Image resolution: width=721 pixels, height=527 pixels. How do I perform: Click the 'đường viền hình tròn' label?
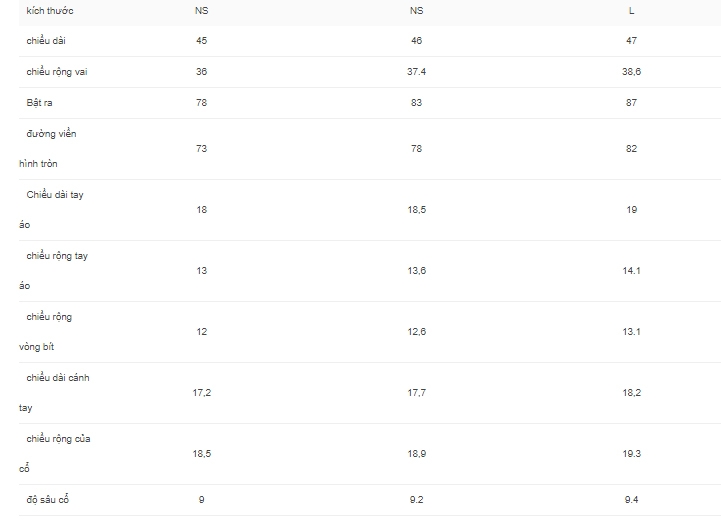(x=47, y=149)
